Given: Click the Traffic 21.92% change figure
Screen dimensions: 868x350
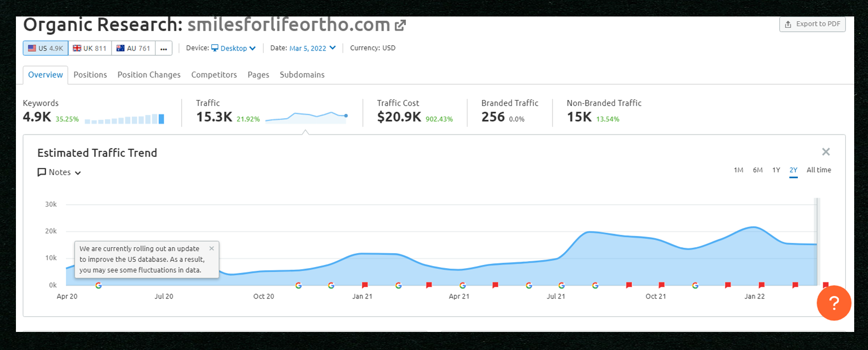Looking at the screenshot, I should click(248, 119).
